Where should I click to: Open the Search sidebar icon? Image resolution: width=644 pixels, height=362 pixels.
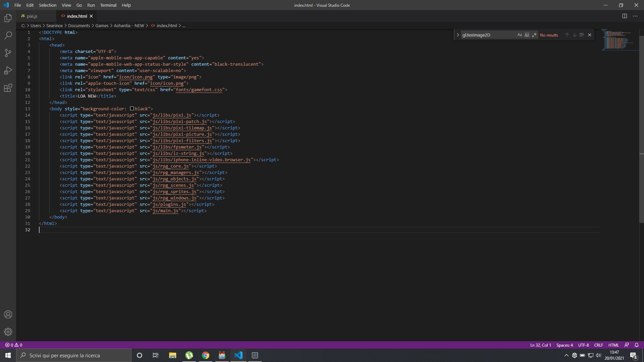(8, 36)
